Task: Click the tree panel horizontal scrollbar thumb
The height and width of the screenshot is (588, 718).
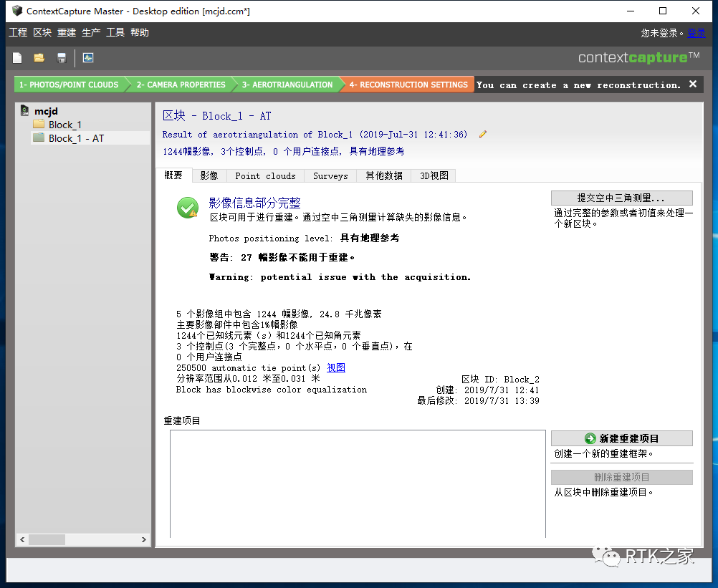Action: pyautogui.click(x=47, y=539)
